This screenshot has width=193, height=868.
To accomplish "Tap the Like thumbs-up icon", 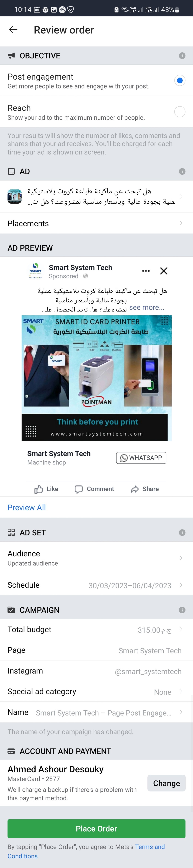I will click(39, 489).
